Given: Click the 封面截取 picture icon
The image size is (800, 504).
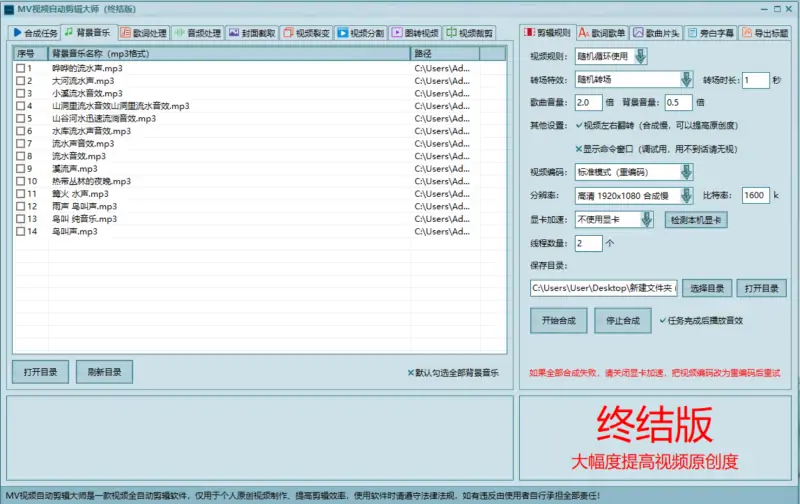Looking at the screenshot, I should [234, 33].
